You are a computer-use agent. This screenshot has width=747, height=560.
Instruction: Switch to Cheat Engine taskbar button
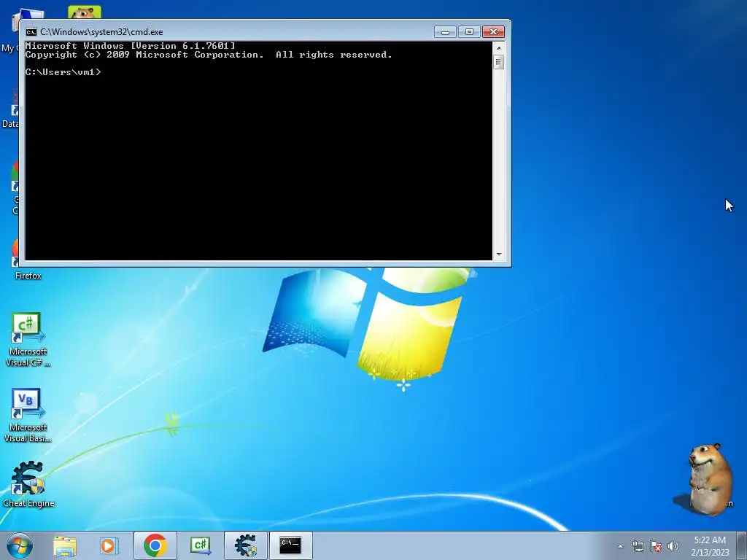pos(246,545)
